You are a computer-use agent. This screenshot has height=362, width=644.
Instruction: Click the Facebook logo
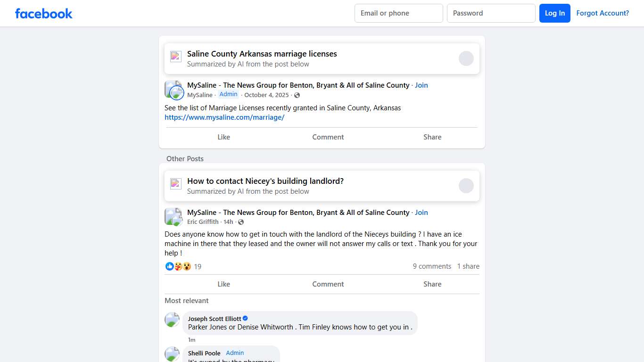(43, 13)
